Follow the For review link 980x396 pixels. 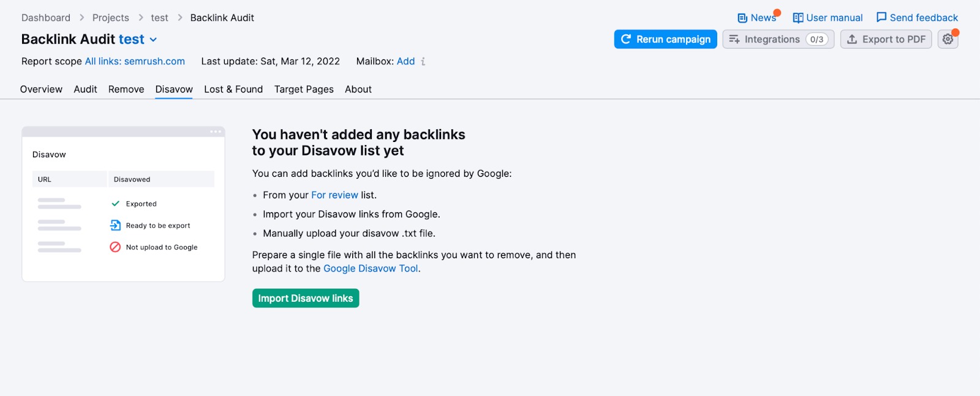(x=334, y=195)
